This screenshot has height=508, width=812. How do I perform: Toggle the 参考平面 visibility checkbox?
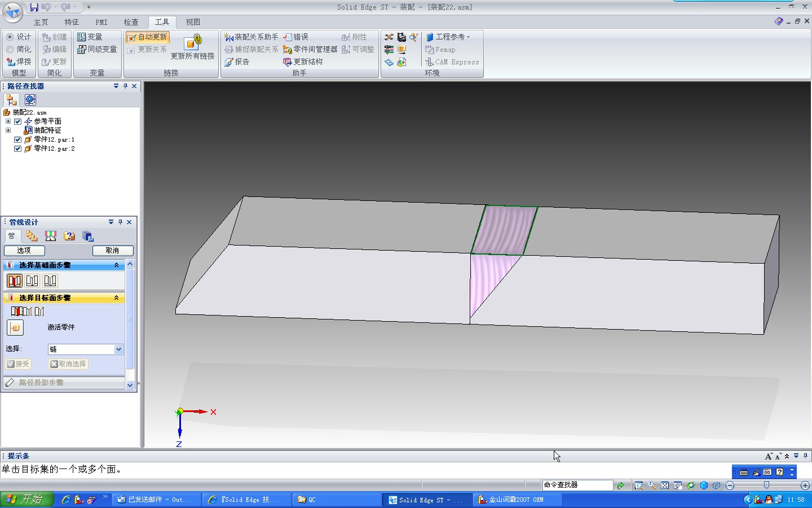coord(17,121)
